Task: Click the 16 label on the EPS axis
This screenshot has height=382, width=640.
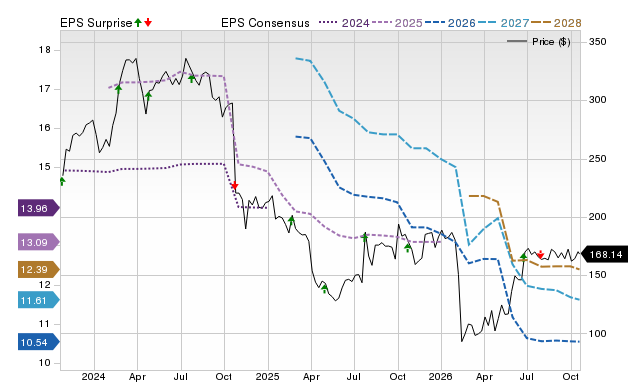Action: click(x=44, y=128)
